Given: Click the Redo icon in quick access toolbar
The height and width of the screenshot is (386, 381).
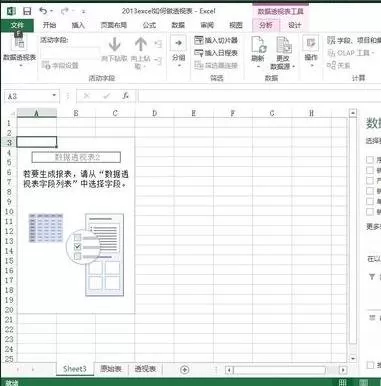Looking at the screenshot, I should pos(65,11).
